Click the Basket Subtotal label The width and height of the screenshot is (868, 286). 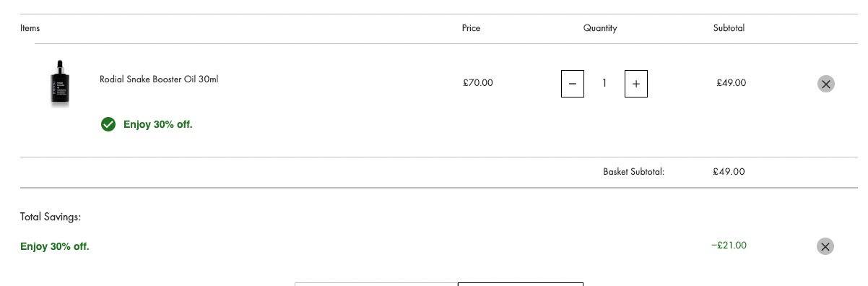pyautogui.click(x=633, y=172)
